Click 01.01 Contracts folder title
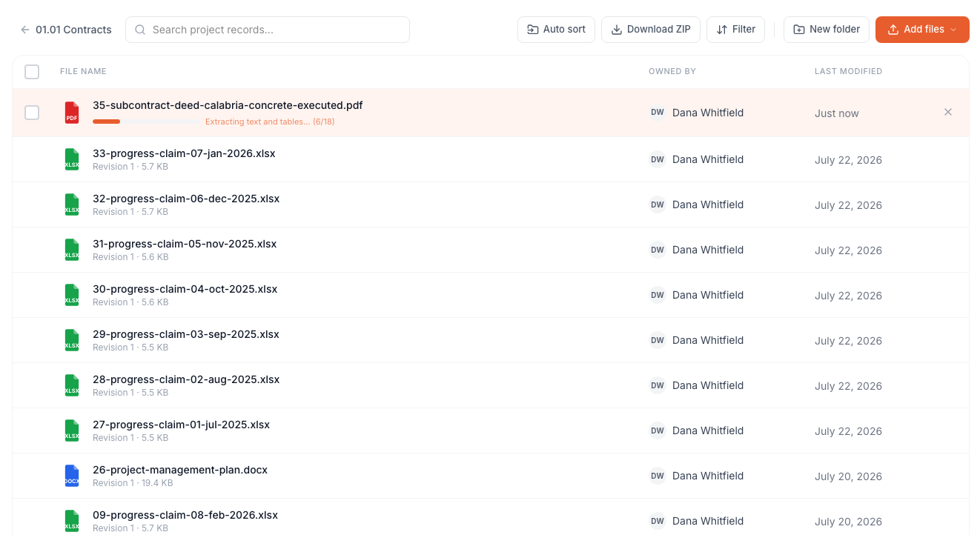The height and width of the screenshot is (535, 980). [x=73, y=30]
